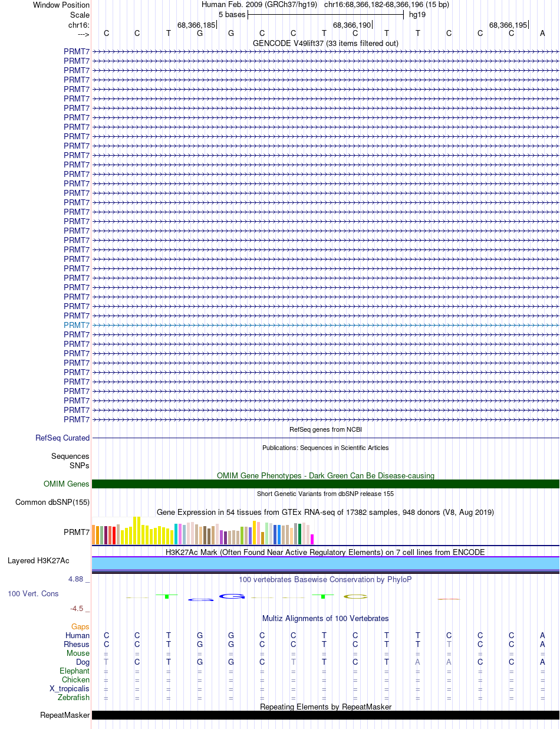Viewport: 560px width, 729px height.
Task: Select the X_tropicalis alignment row label
Action: (70, 689)
